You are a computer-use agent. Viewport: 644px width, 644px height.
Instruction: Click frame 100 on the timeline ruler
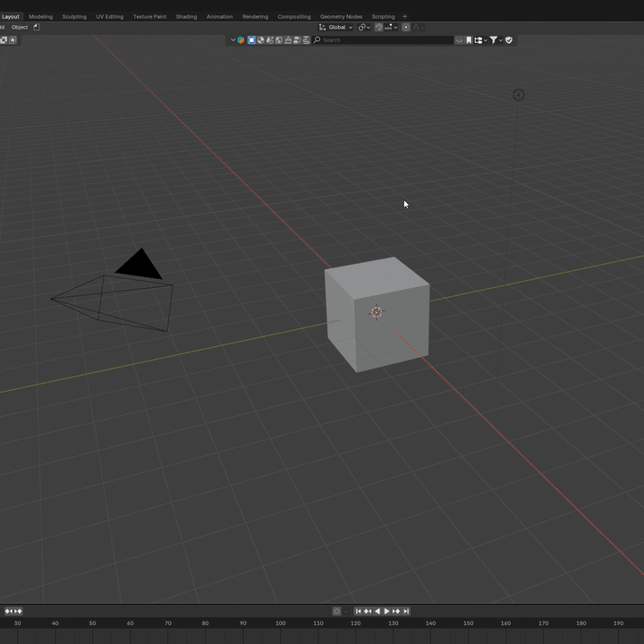(x=281, y=623)
